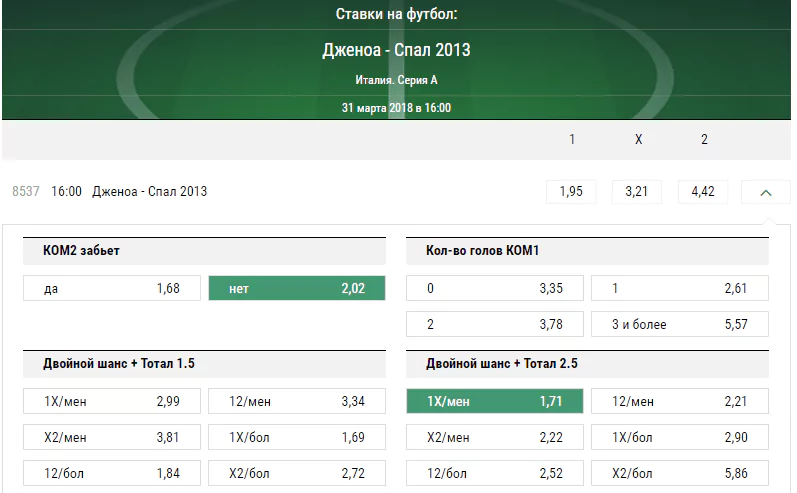Select 12/бол 1,84 in Тотал 1.5
Screen dimensions: 797x493
[112, 473]
